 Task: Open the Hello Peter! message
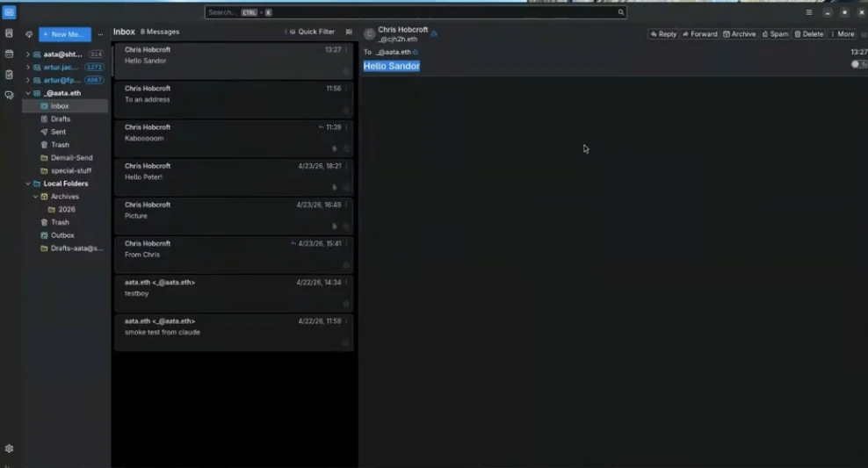click(x=234, y=177)
